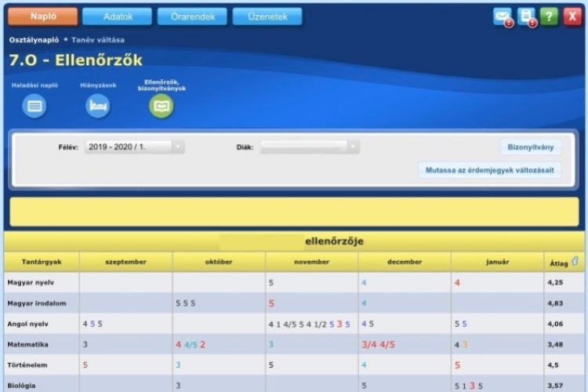Viewport: 588px width, 392px height.
Task: Click the 3,48 average for Matematika
Action: [x=555, y=344]
